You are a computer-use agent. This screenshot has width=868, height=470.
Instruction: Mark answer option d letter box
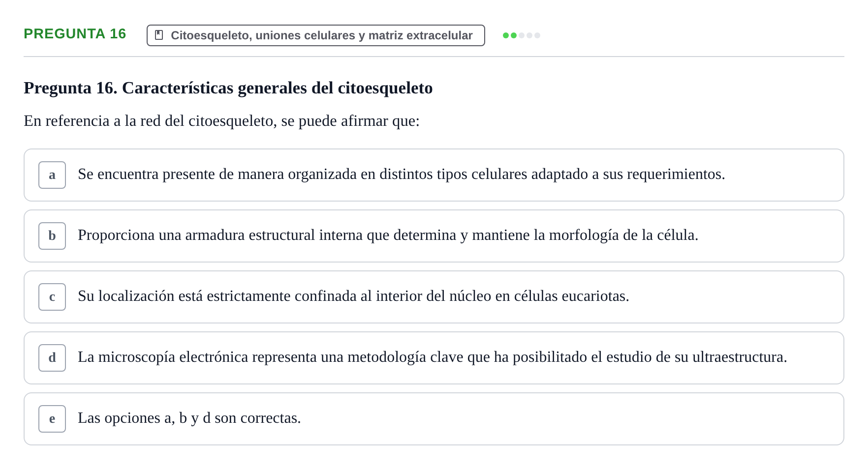[52, 358]
